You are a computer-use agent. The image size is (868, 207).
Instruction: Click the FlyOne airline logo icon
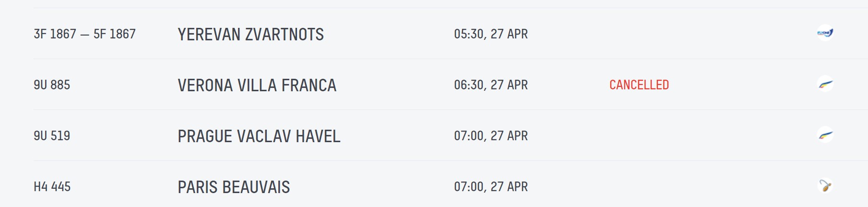tap(825, 33)
